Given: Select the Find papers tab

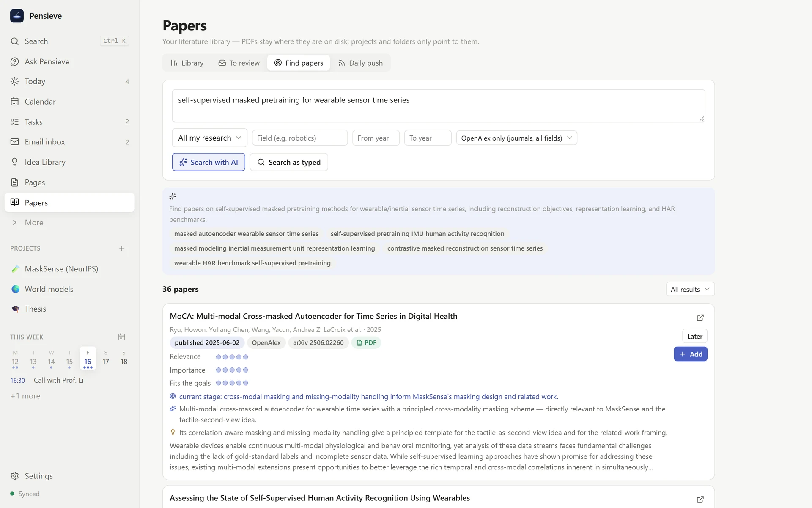Looking at the screenshot, I should tap(299, 63).
